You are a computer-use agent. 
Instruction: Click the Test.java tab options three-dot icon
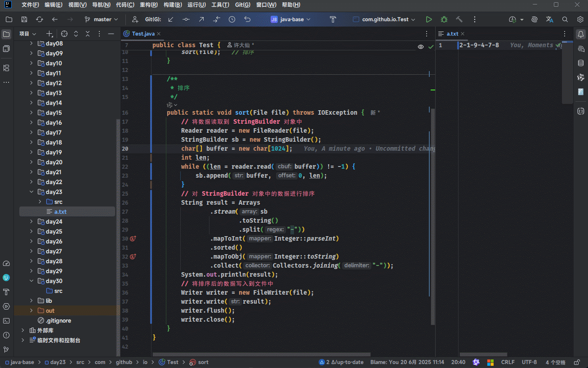coord(427,34)
